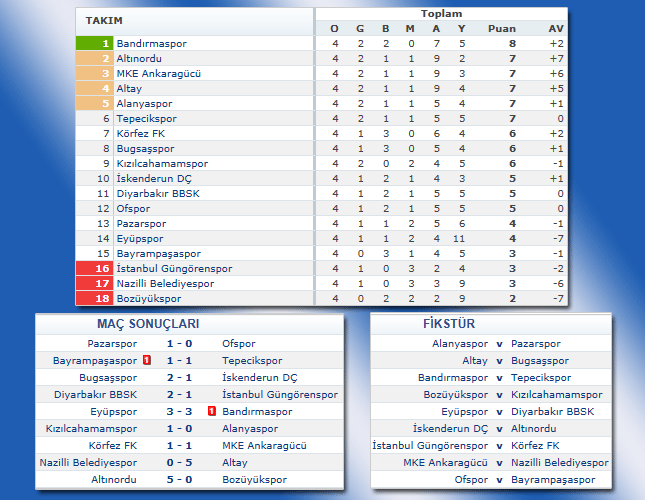Click the 0 - 5 Nazilli Belediyespor score
The image size is (645, 500).
[x=179, y=462]
